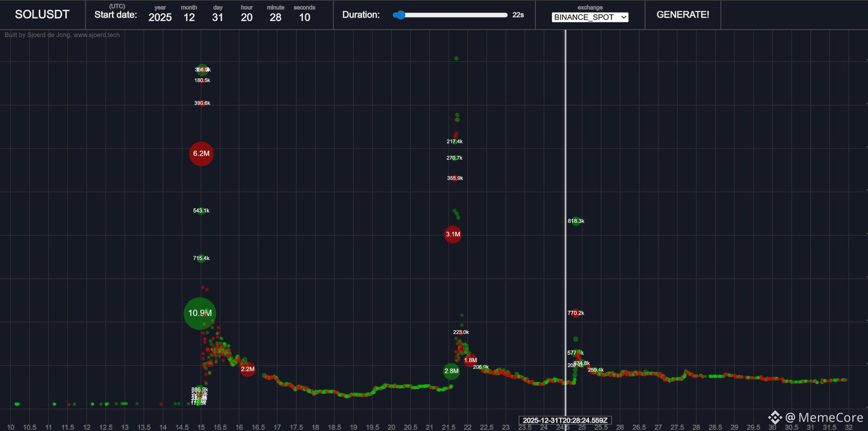Click the MemeCore logo icon

point(775,417)
